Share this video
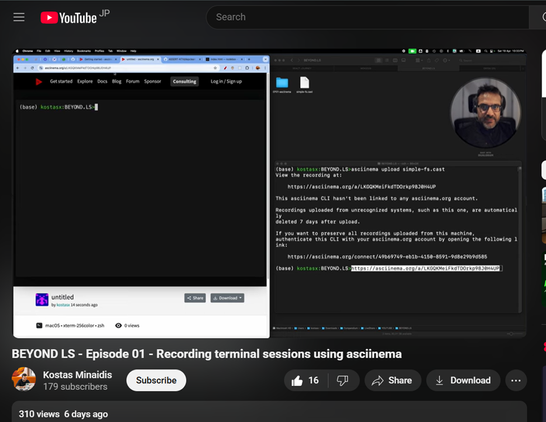This screenshot has height=422, width=546. (x=392, y=381)
